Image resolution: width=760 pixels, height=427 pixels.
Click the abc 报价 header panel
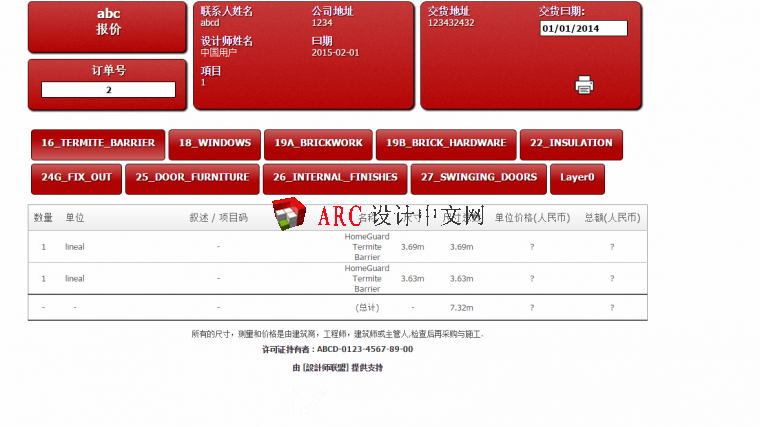tap(108, 27)
